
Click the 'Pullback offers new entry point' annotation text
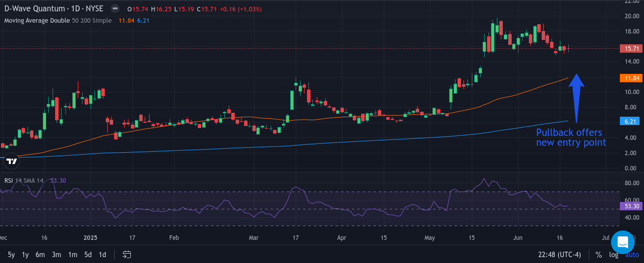[571, 137]
